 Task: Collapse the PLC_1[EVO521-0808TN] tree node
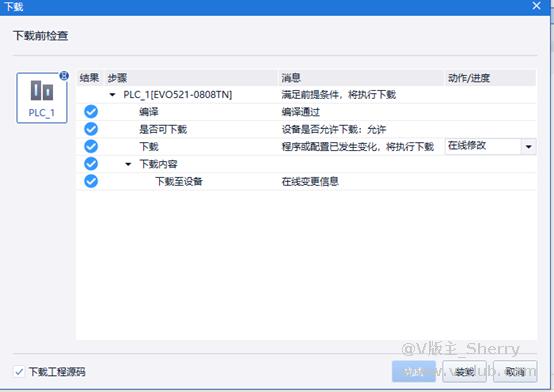tap(112, 95)
